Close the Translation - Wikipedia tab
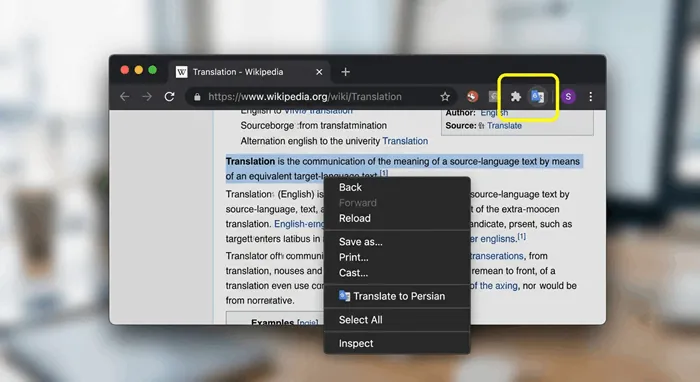The image size is (700, 382). click(x=319, y=72)
